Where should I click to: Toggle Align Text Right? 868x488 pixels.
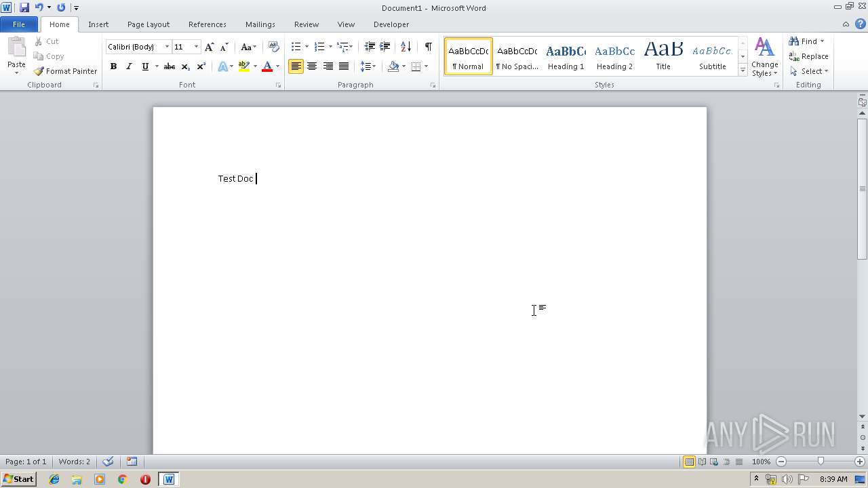(x=328, y=66)
